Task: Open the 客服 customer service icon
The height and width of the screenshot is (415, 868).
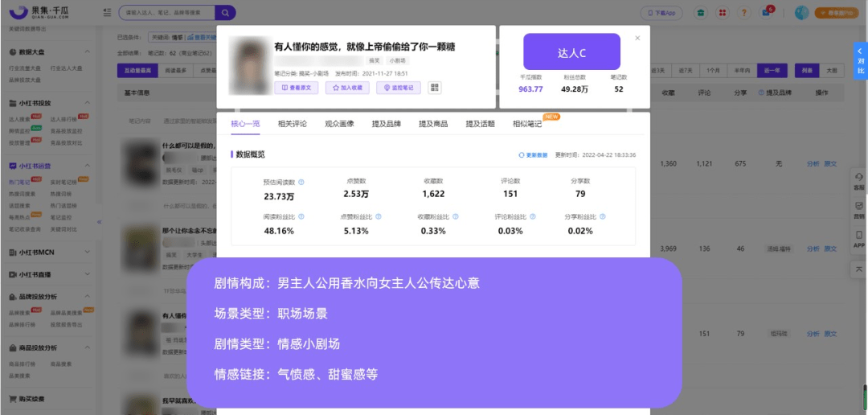Action: pos(858,181)
